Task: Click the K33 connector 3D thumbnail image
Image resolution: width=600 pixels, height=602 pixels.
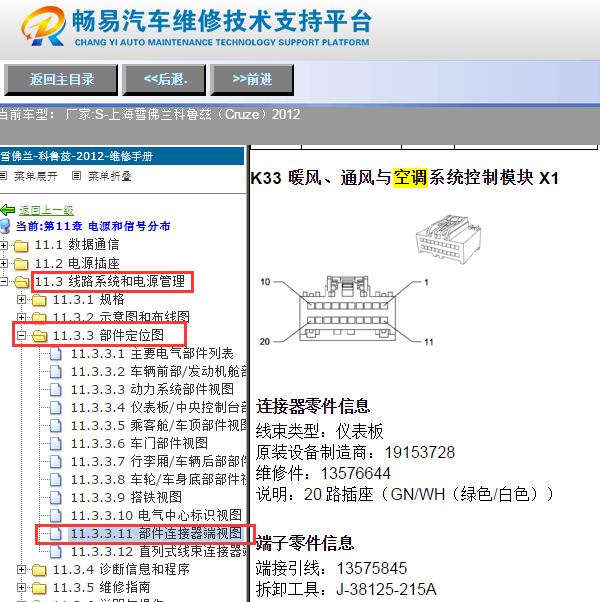Action: coord(448,239)
